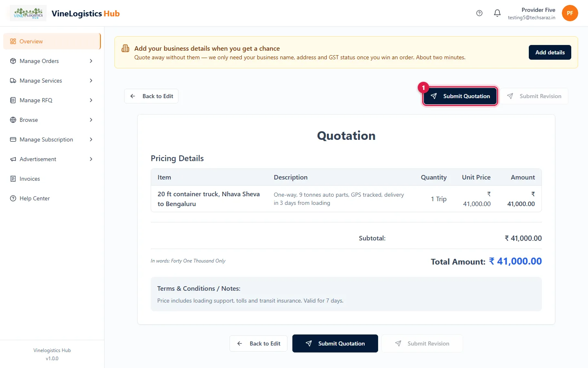Open the notifications bell

coord(497,13)
